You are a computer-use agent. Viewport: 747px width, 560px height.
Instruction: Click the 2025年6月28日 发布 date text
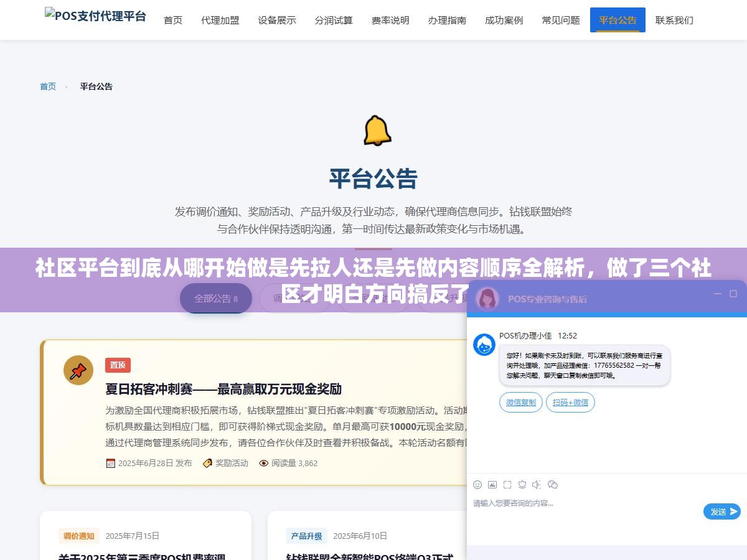[x=155, y=463]
